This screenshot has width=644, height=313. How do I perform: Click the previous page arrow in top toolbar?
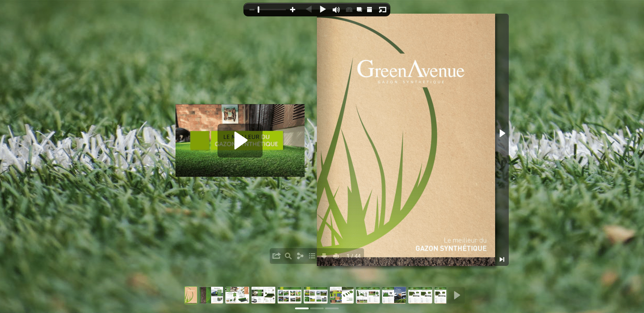tap(309, 9)
